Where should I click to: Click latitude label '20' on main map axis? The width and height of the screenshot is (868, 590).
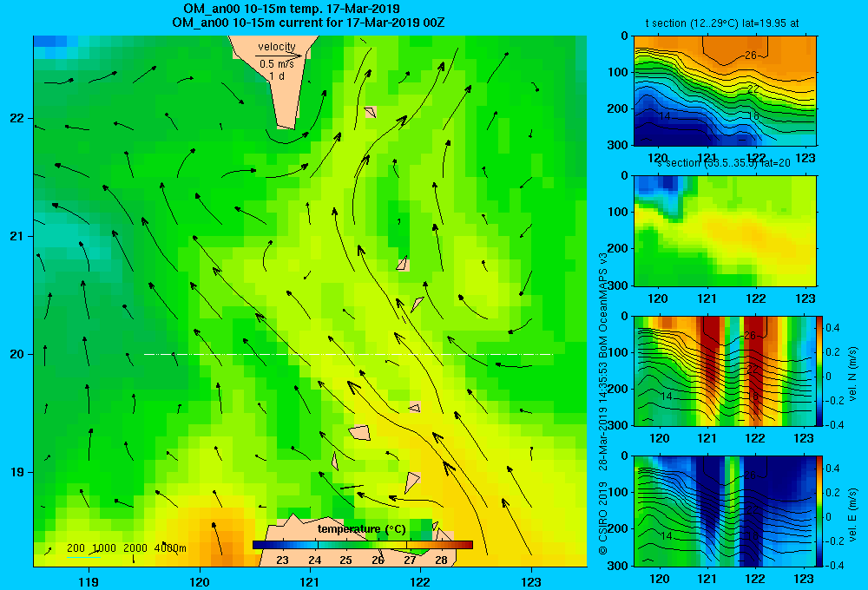point(17,354)
